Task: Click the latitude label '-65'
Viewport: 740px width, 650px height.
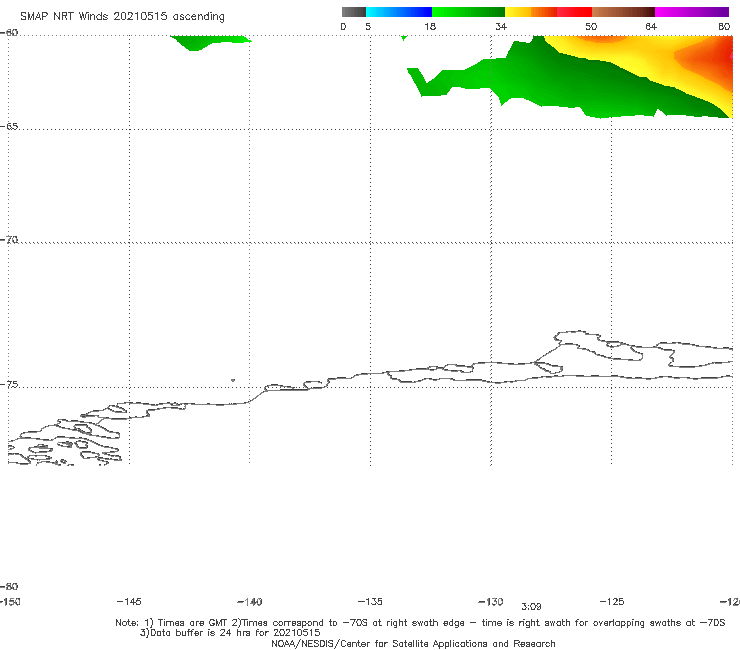Action: pos(9,127)
